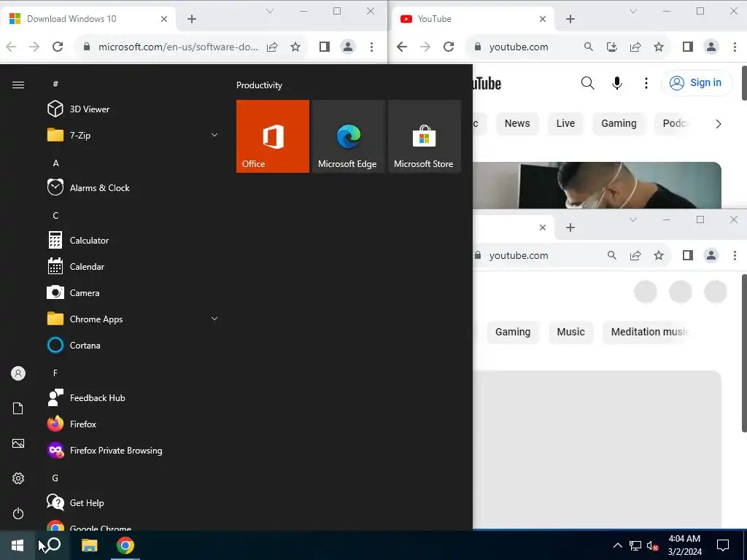Install YouTube app icon in address bar
The width and height of the screenshot is (747, 560).
[612, 47]
